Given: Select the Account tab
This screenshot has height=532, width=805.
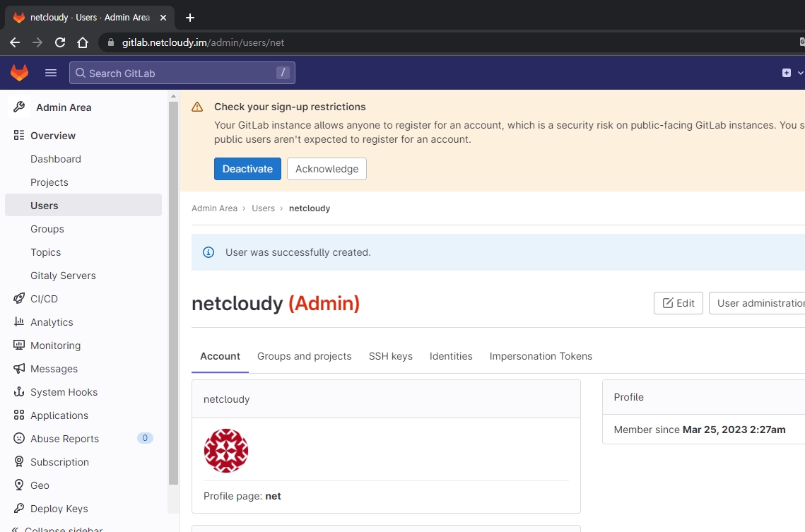Looking at the screenshot, I should point(221,356).
